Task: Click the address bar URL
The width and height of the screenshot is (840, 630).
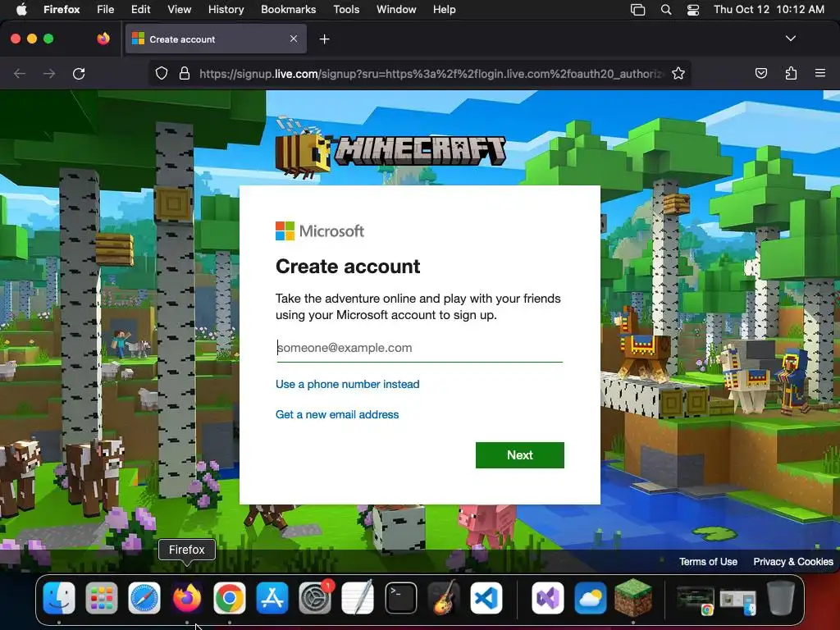Action: tap(431, 73)
